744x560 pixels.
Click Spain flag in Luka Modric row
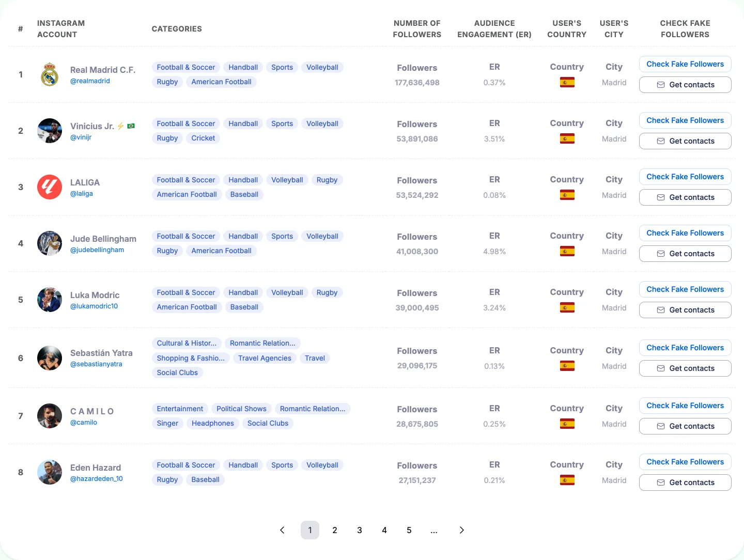(x=567, y=308)
